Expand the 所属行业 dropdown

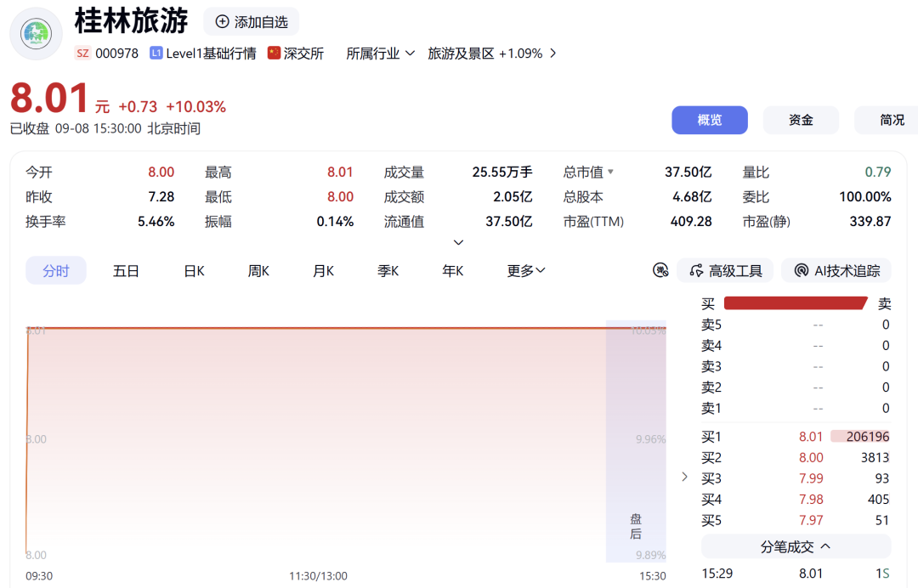tap(381, 54)
